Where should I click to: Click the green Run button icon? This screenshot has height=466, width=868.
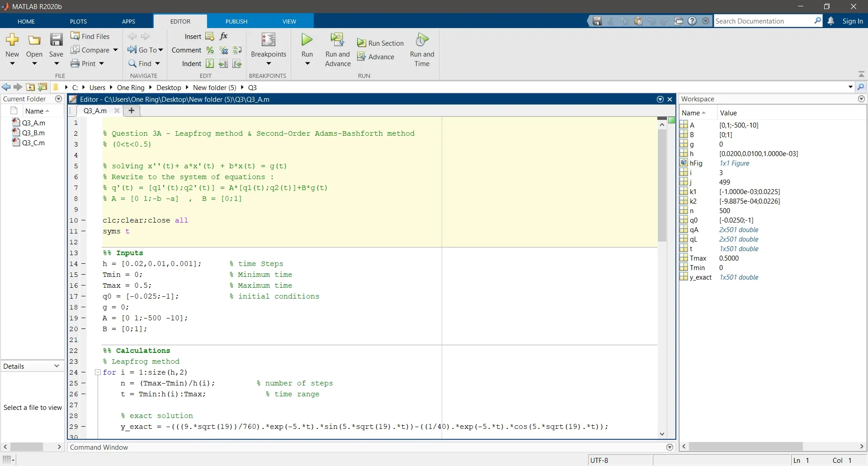pyautogui.click(x=307, y=40)
